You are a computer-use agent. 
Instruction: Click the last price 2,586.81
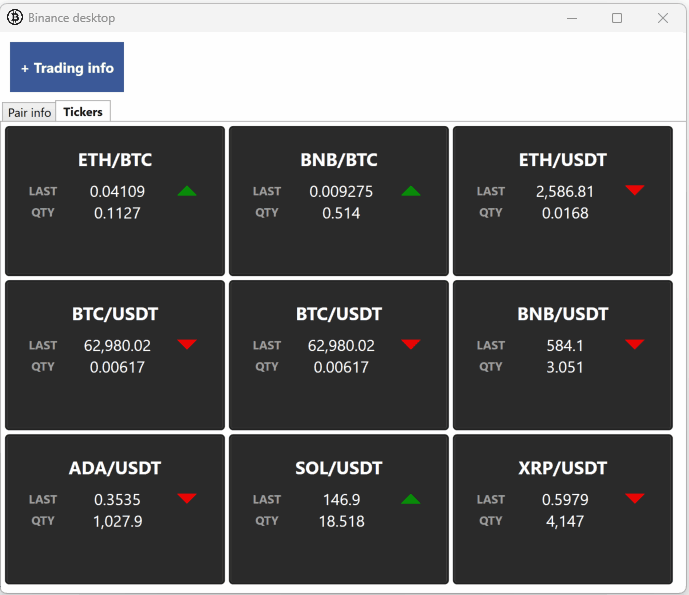click(x=565, y=192)
